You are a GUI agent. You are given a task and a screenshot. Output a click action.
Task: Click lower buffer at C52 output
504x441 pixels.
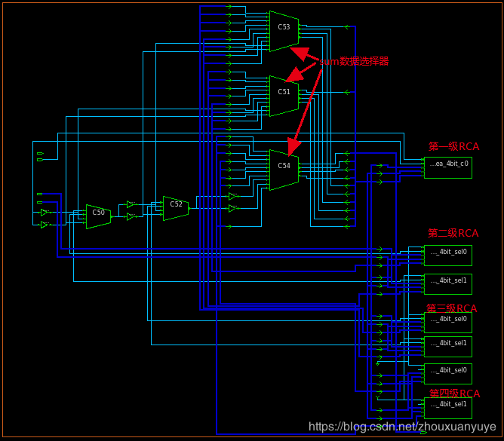[232, 209]
